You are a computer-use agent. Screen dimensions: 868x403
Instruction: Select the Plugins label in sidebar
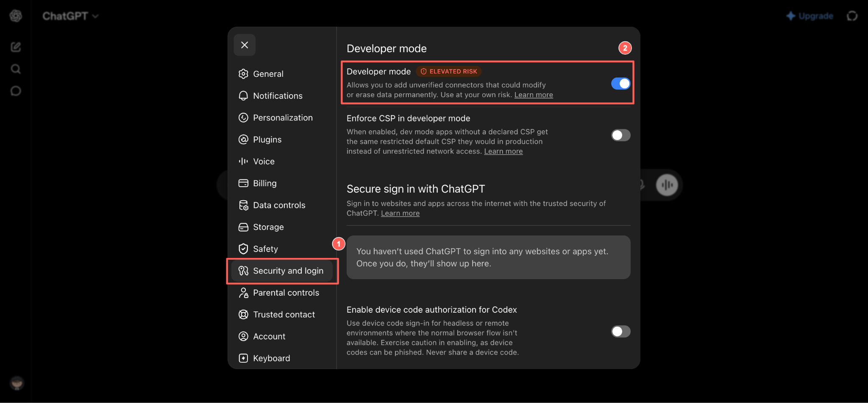click(x=267, y=140)
